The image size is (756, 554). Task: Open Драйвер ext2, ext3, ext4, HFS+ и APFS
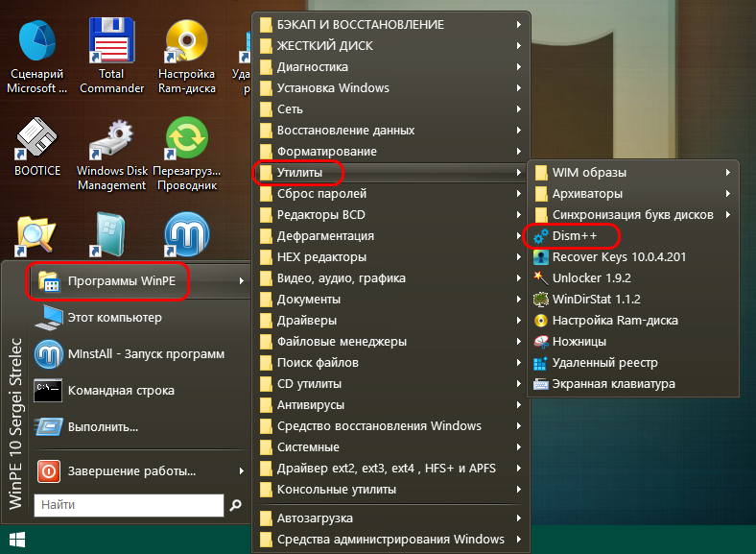tap(391, 469)
